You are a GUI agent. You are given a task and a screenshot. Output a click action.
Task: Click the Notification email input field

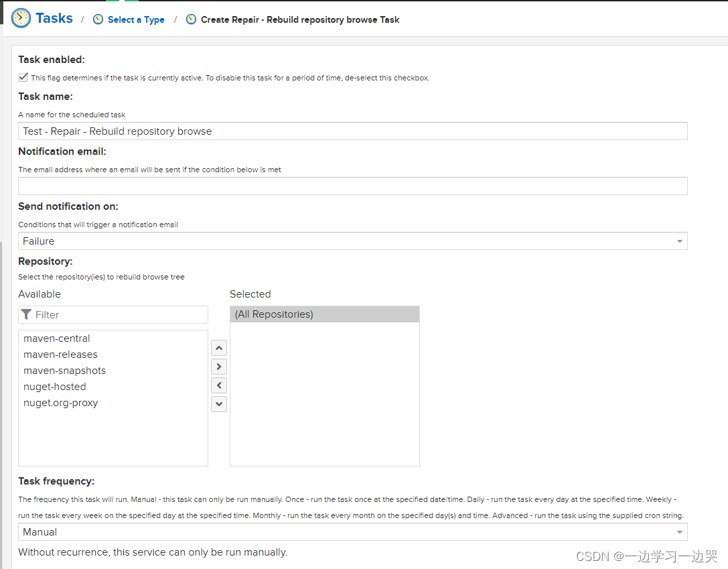coord(352,186)
